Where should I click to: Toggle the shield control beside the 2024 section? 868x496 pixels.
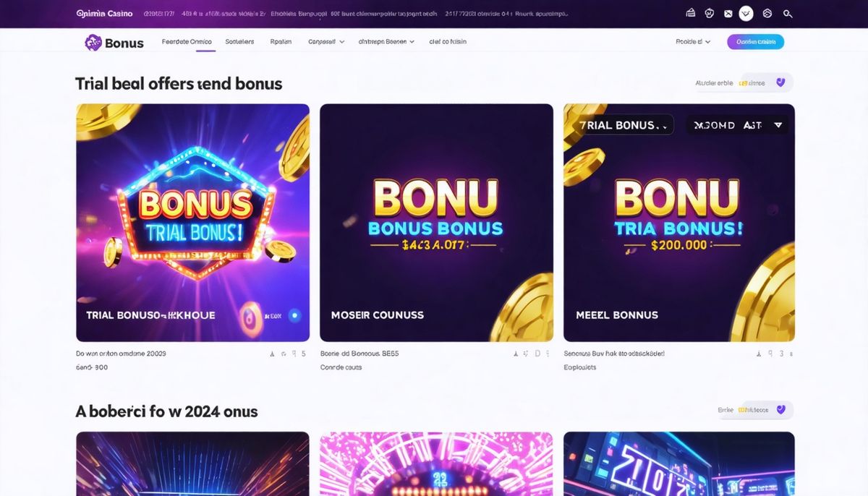780,409
